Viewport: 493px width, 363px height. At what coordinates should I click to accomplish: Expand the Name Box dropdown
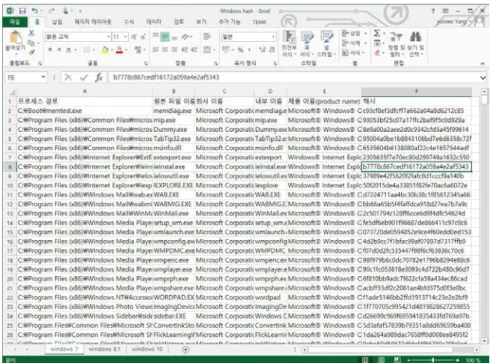43,77
